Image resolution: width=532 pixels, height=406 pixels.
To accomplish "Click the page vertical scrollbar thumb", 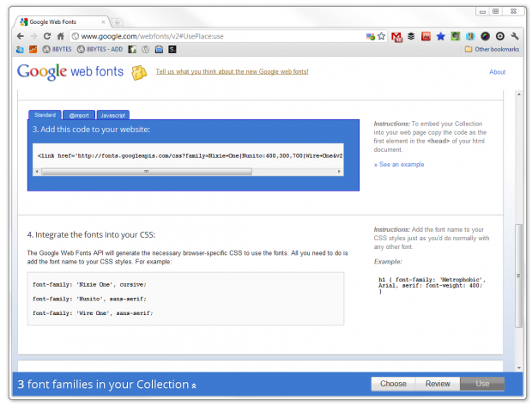I will click(518, 276).
